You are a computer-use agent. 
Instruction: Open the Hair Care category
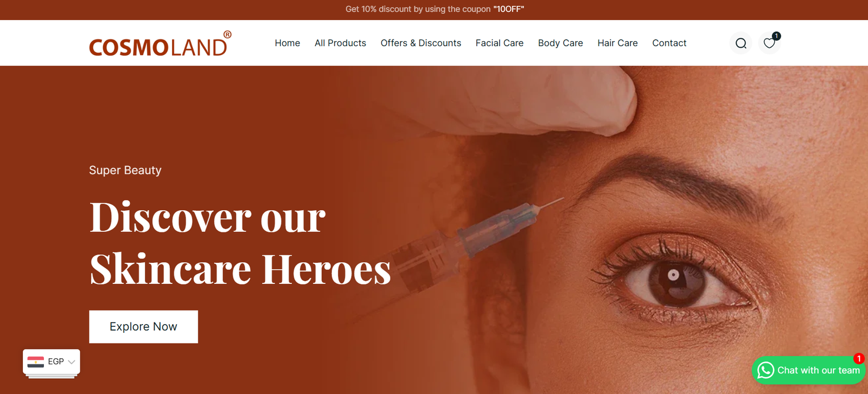tap(617, 43)
